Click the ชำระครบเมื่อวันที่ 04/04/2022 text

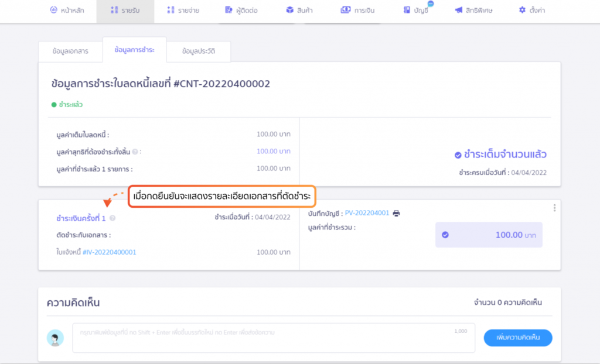tap(503, 173)
